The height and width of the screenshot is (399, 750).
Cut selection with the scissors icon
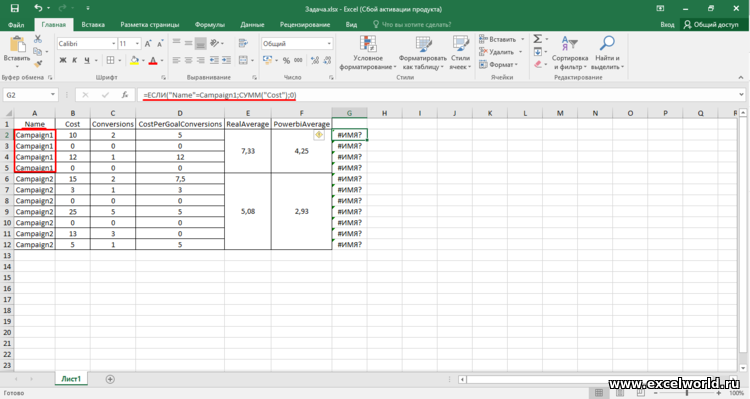(38, 39)
